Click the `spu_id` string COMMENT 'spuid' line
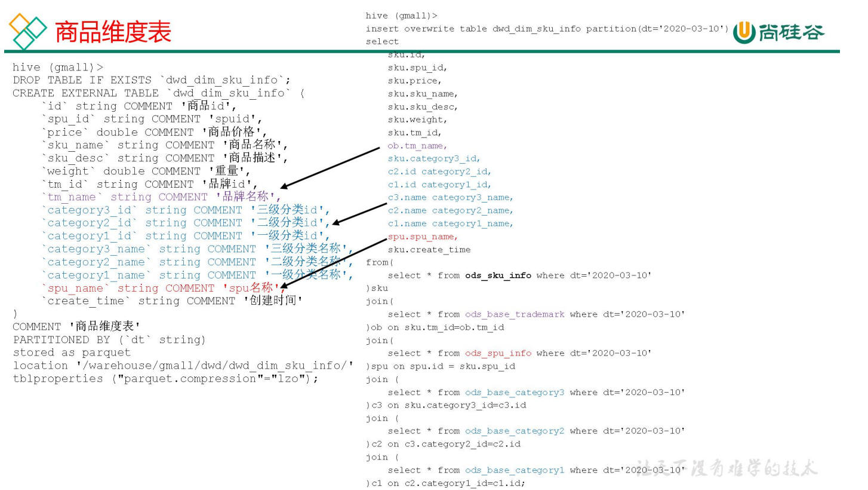This screenshot has width=868, height=490. coord(152,120)
